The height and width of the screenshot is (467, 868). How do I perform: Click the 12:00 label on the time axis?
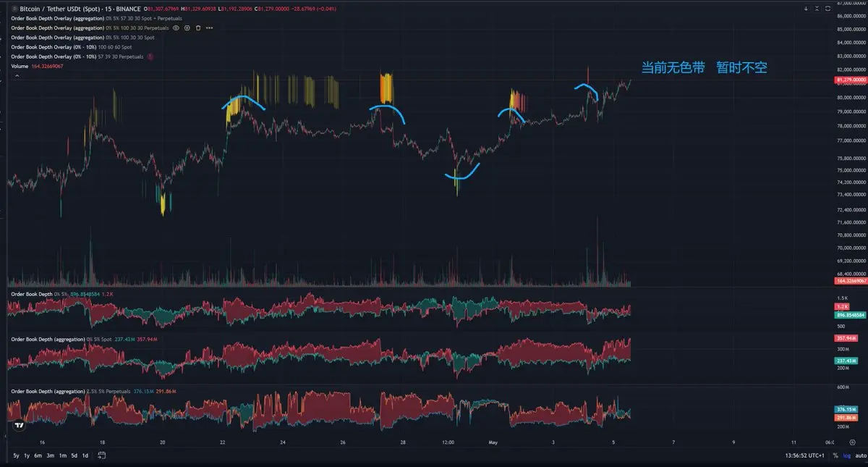448,442
